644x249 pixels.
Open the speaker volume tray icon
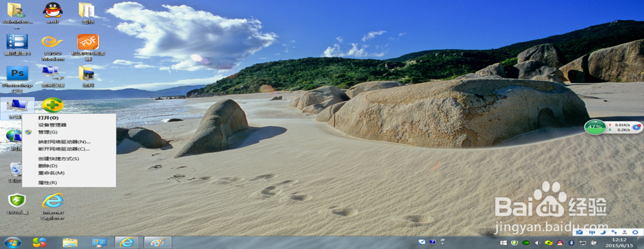click(537, 243)
